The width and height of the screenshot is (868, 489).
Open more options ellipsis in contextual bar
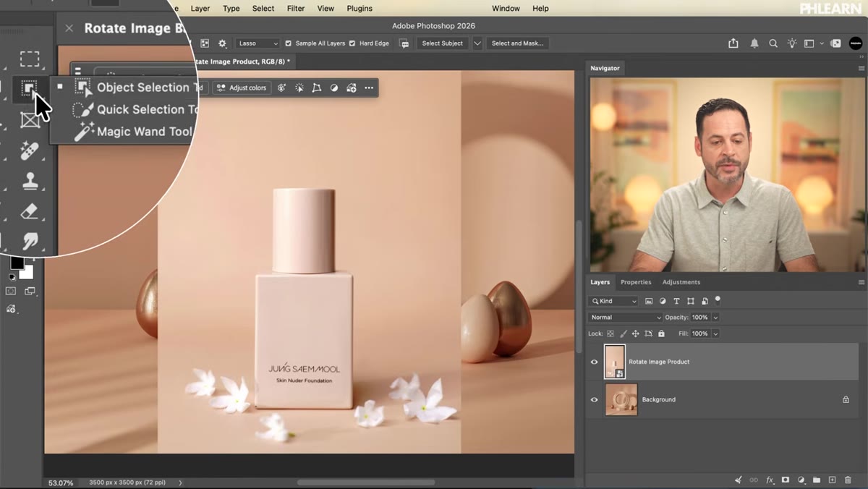click(369, 88)
